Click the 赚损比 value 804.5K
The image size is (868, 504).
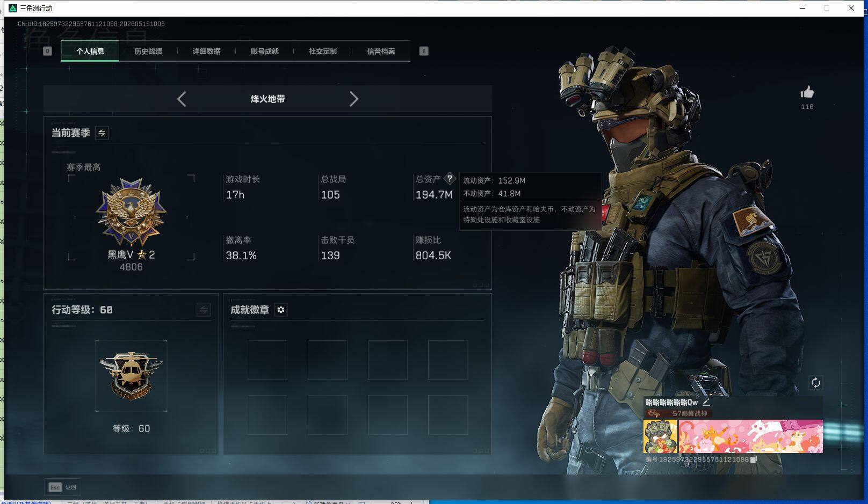click(433, 255)
